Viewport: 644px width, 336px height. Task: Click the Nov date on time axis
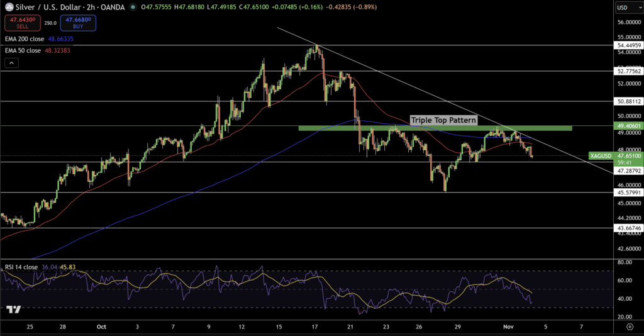tap(511, 327)
